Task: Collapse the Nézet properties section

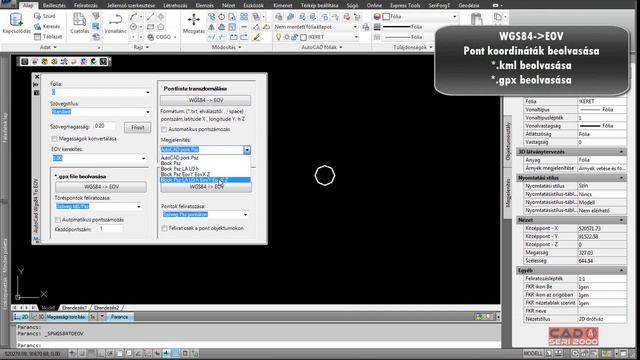Action: 621,220
